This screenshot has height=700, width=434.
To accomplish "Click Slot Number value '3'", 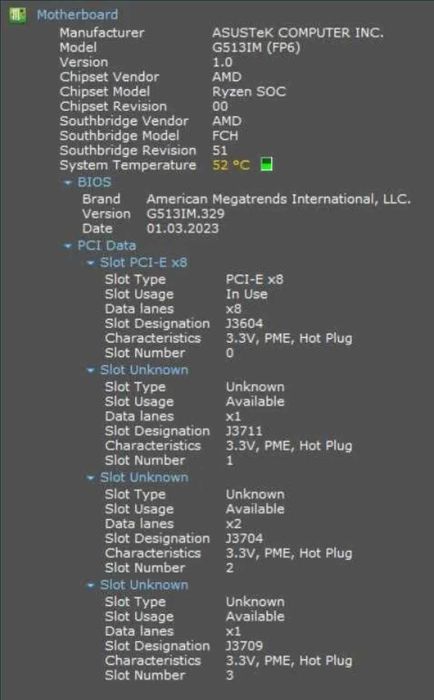I will click(x=230, y=675).
